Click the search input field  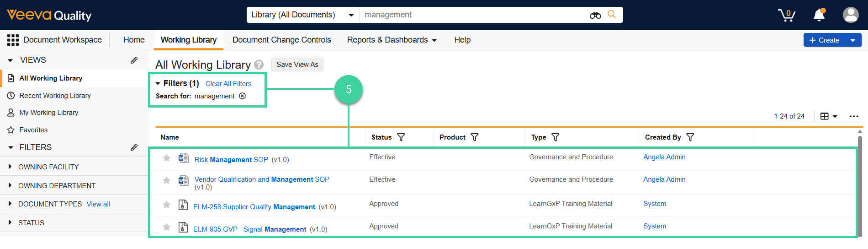(x=473, y=15)
